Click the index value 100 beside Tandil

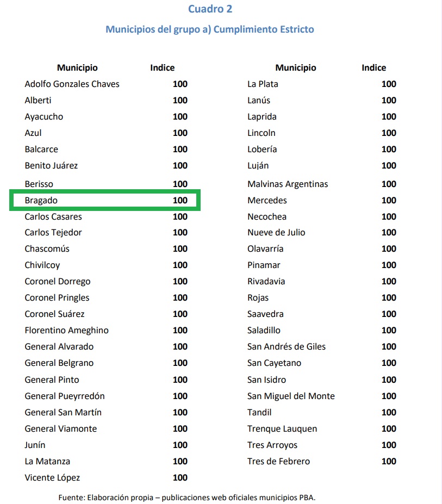point(389,412)
